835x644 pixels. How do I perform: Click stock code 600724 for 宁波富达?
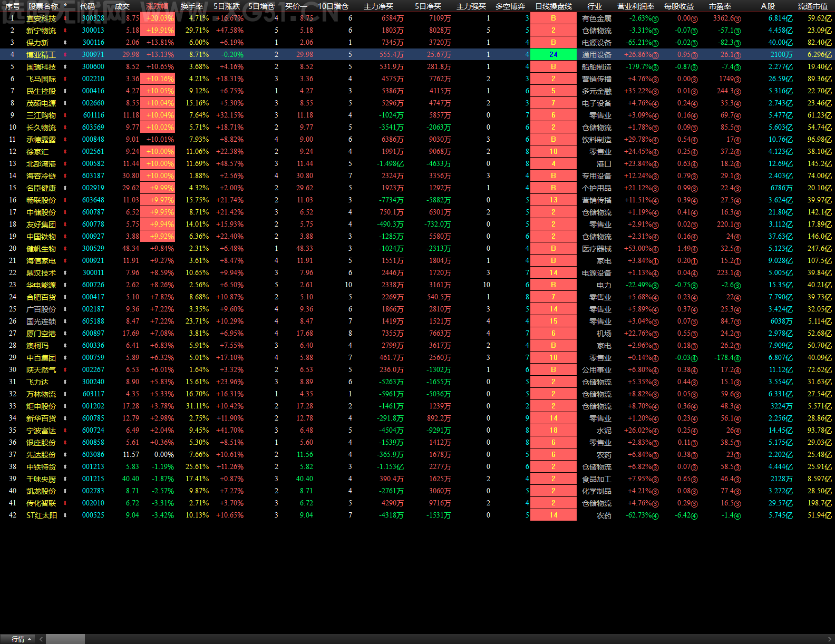pos(93,431)
